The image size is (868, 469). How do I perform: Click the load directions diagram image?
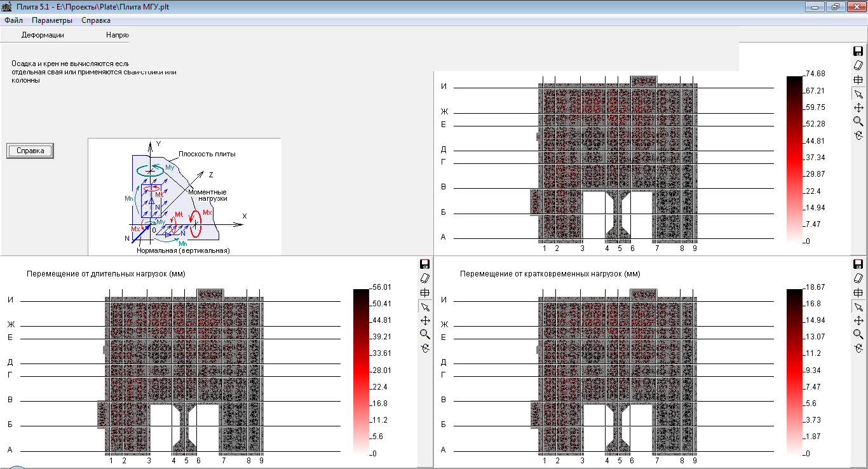click(x=184, y=197)
